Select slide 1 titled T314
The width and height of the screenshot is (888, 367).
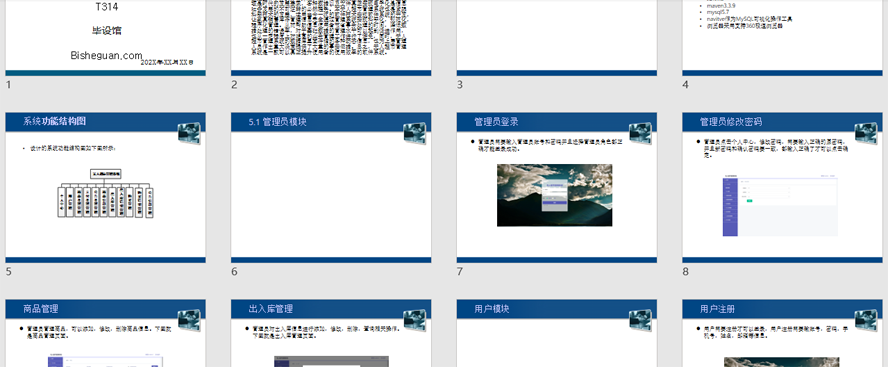point(105,37)
